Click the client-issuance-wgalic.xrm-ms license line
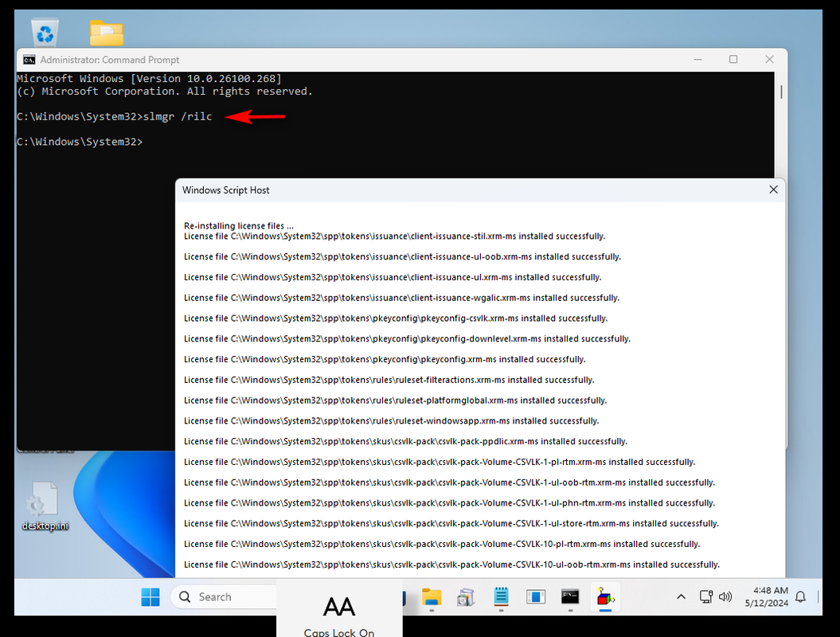Image resolution: width=840 pixels, height=637 pixels. (402, 298)
